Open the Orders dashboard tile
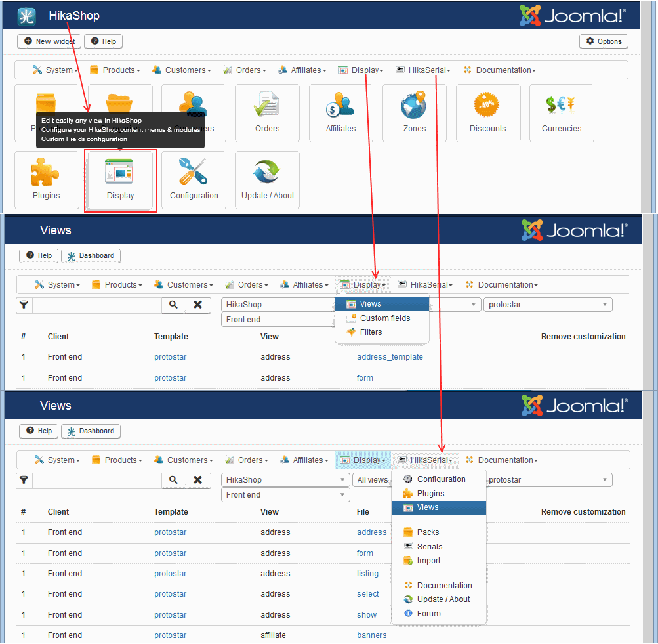Screen dimensions: 658x644 click(x=267, y=113)
